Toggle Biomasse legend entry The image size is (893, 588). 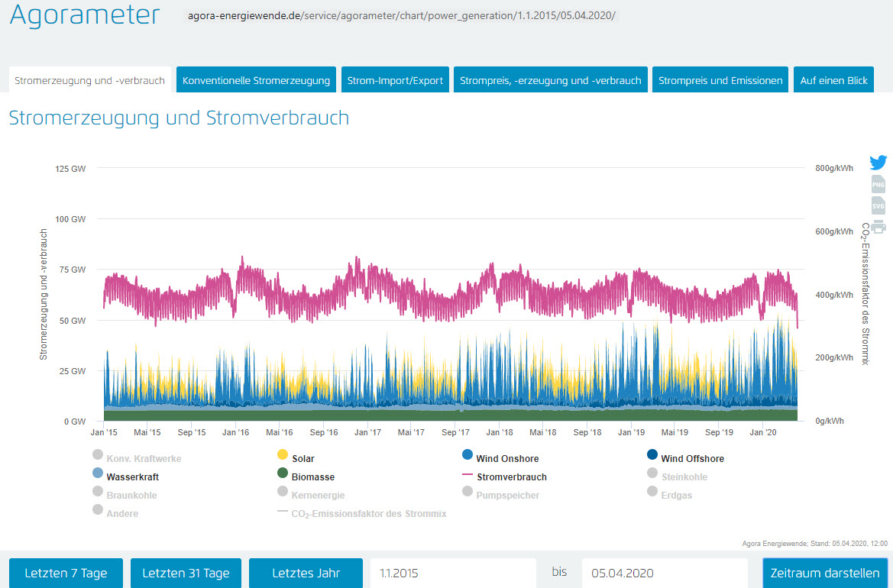(314, 477)
